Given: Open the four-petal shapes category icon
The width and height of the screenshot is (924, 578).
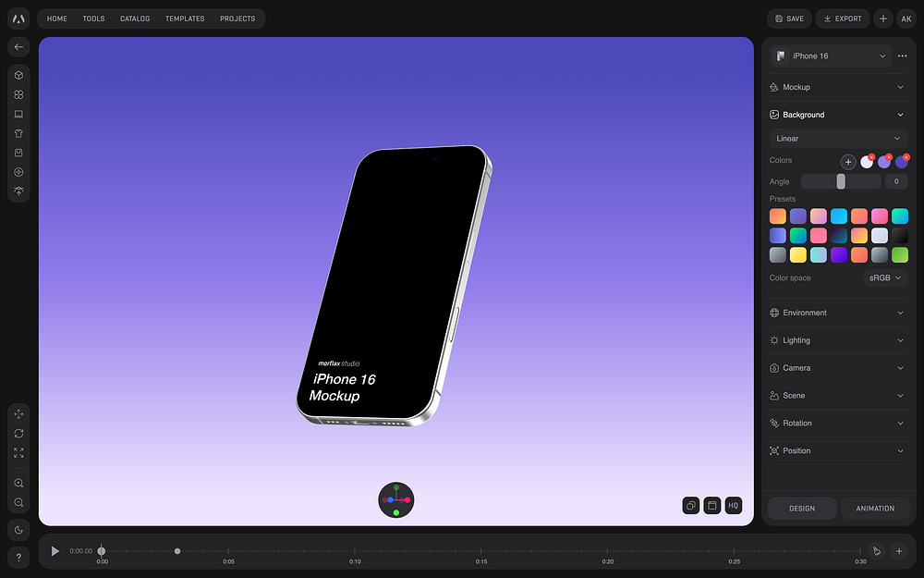Looking at the screenshot, I should click(18, 94).
